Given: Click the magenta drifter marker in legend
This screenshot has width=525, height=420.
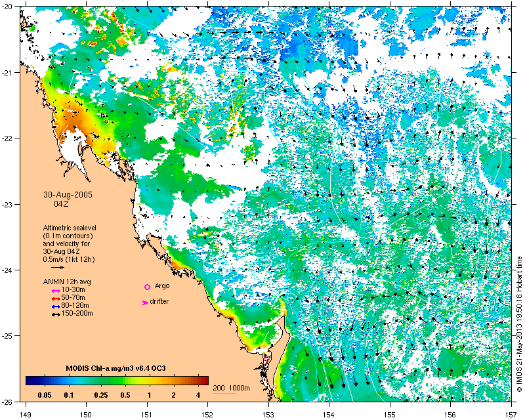Looking at the screenshot, I should (x=145, y=303).
